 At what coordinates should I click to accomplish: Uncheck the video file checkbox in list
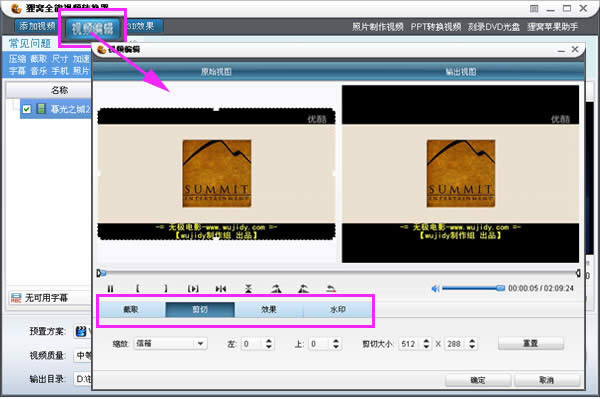26,109
